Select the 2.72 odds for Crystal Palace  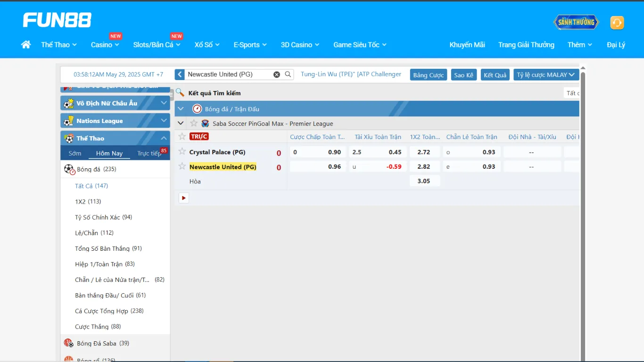pos(424,152)
